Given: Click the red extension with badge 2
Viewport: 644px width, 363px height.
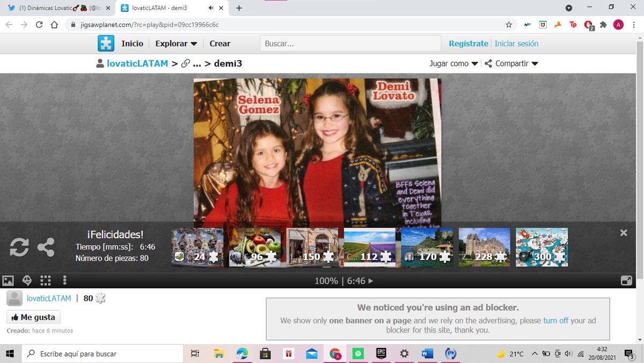Looking at the screenshot, I should pyautogui.click(x=589, y=25).
